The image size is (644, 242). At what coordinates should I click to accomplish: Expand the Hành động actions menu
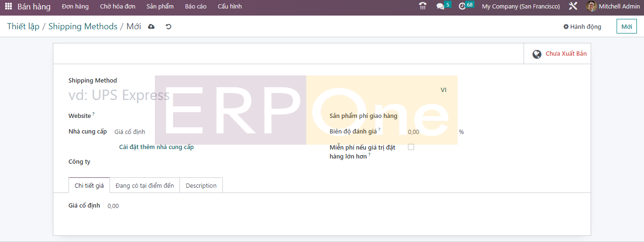point(582,27)
